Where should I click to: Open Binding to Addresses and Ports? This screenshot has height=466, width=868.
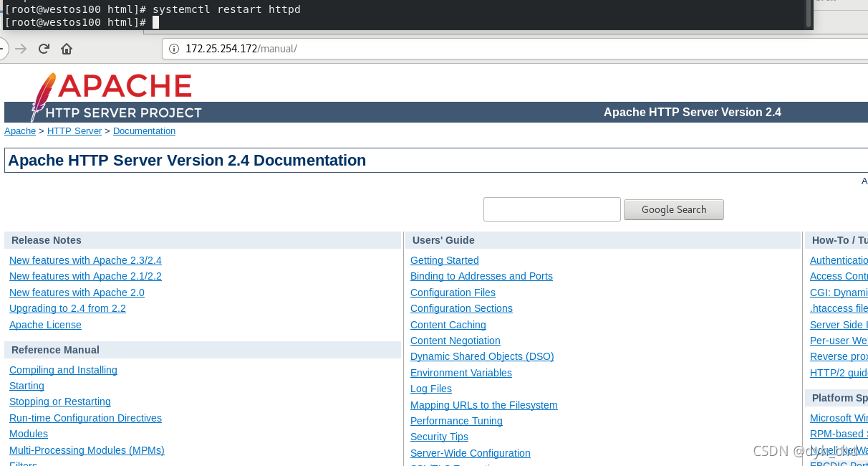pos(481,276)
